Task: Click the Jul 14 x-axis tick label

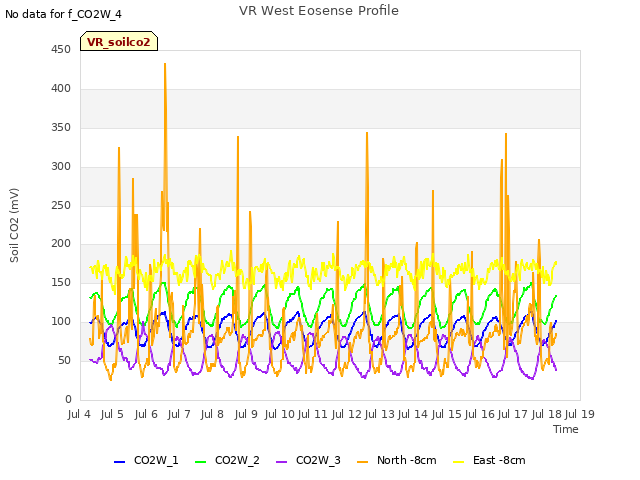Action: [413, 414]
